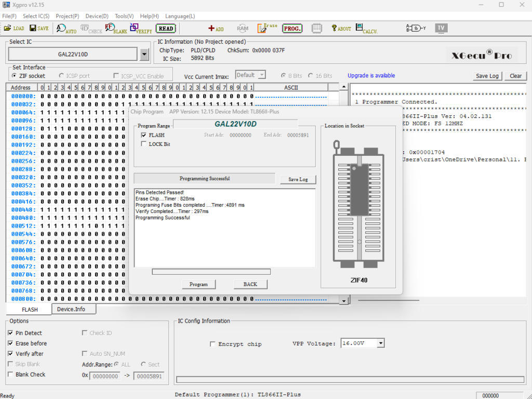Click the SAVE toolbar icon
The width and height of the screenshot is (532, 399).
pos(38,28)
